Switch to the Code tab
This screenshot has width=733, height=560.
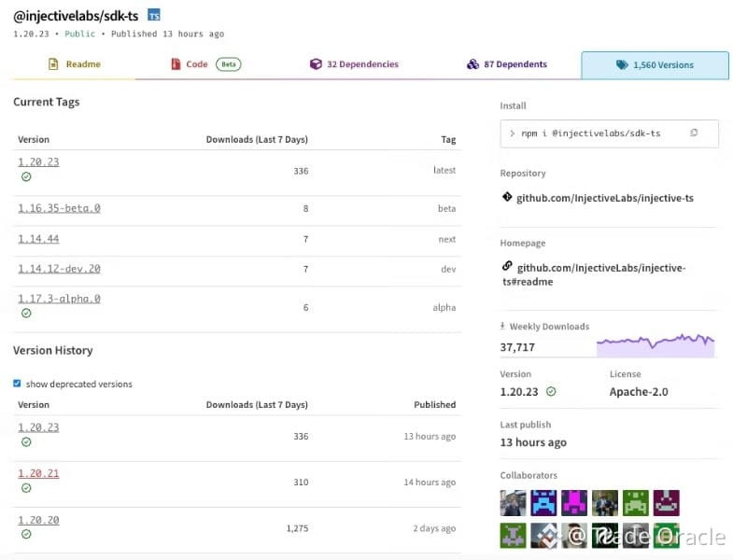point(205,64)
